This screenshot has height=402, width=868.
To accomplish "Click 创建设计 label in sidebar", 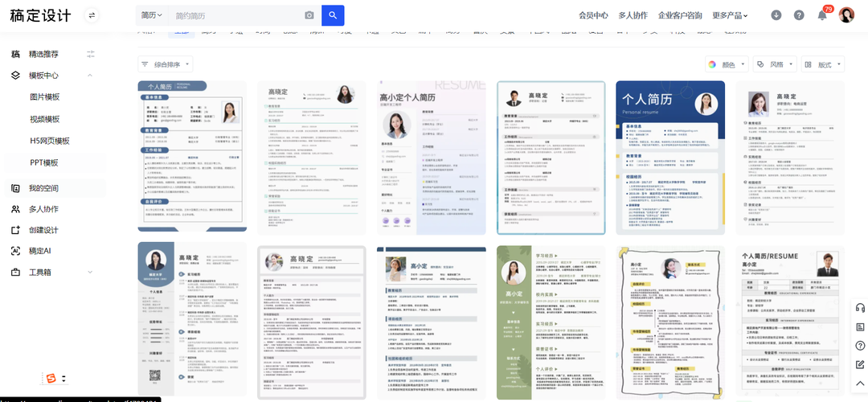I will coord(43,230).
